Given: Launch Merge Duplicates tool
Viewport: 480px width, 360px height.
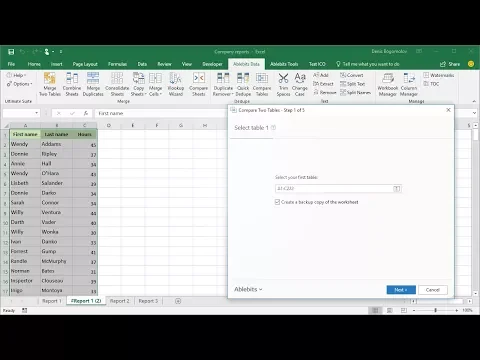Looking at the screenshot, I should pyautogui.click(x=93, y=84).
